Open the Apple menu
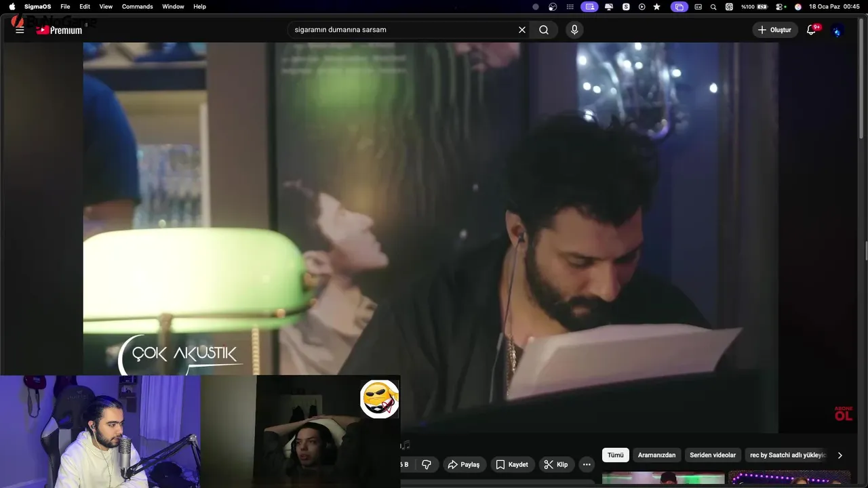The width and height of the screenshot is (868, 488). (x=12, y=7)
